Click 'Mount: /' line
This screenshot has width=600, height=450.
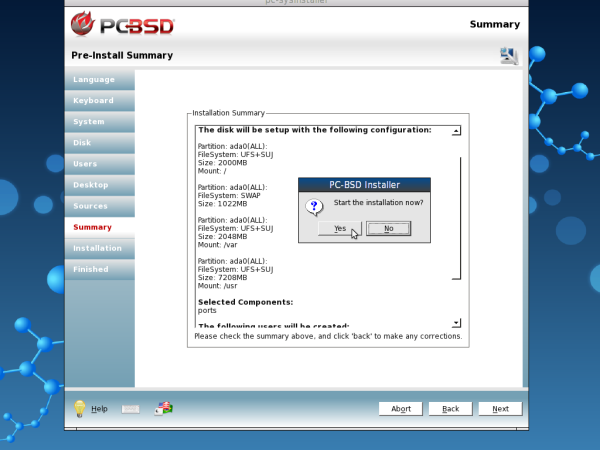point(212,171)
